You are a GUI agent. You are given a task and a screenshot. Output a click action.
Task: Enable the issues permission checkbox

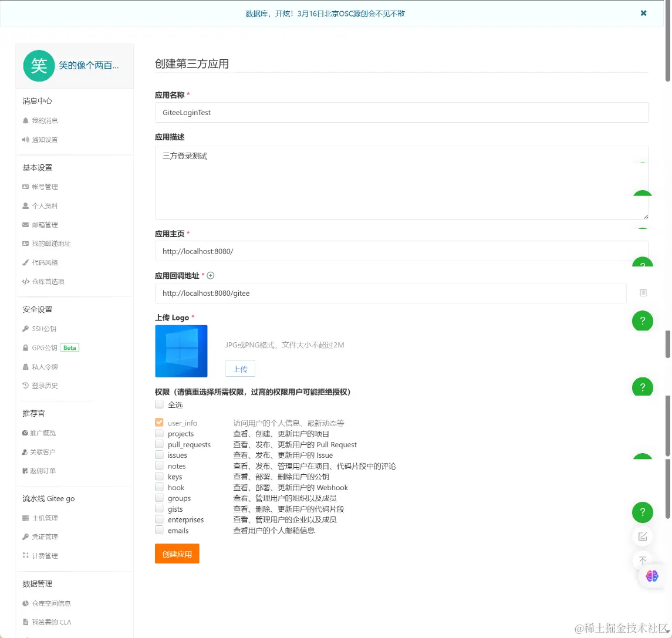[x=160, y=455]
